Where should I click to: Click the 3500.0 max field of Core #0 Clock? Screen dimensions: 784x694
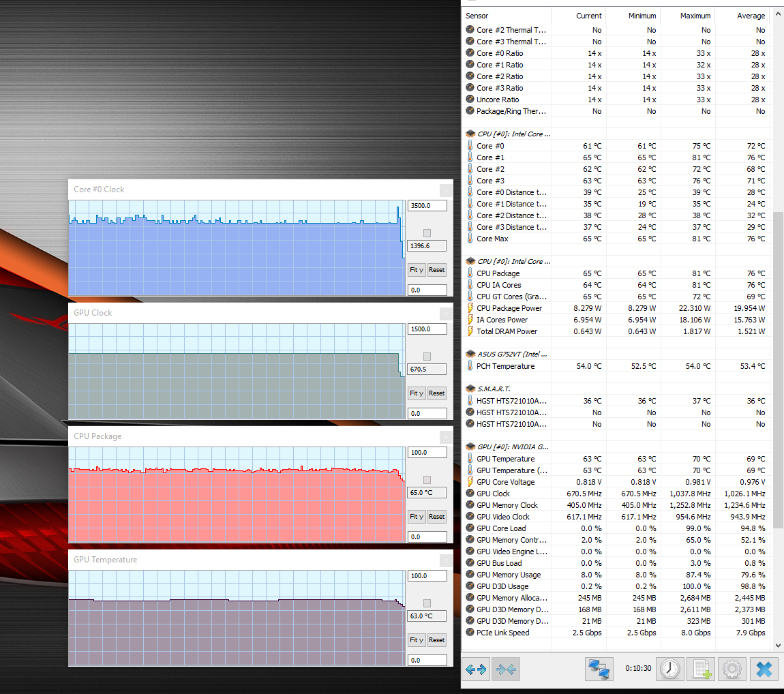click(x=427, y=205)
